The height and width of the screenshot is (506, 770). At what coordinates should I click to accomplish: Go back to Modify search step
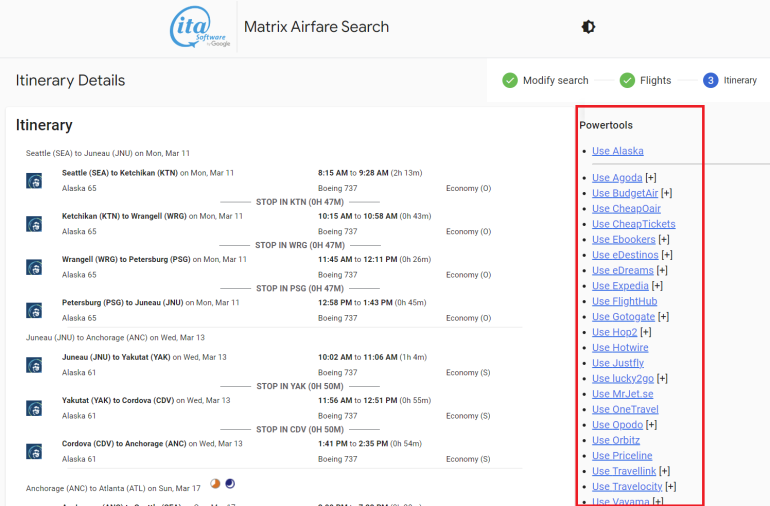(546, 80)
